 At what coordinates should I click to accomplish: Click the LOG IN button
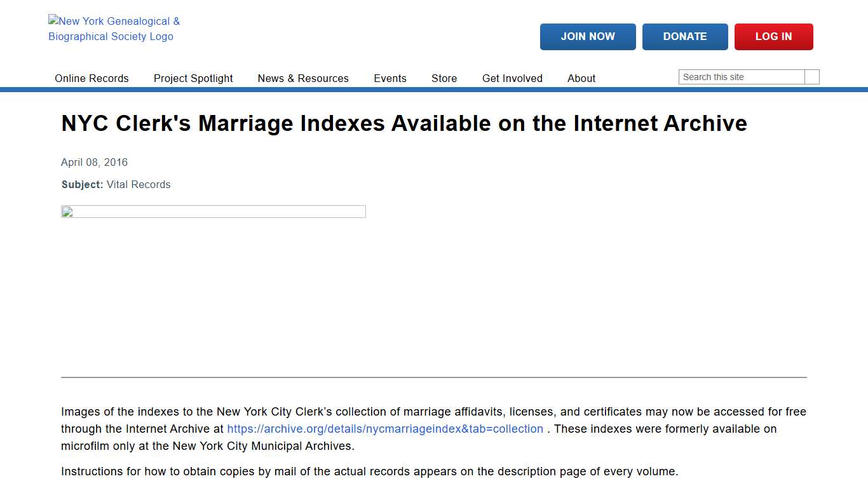(x=773, y=36)
